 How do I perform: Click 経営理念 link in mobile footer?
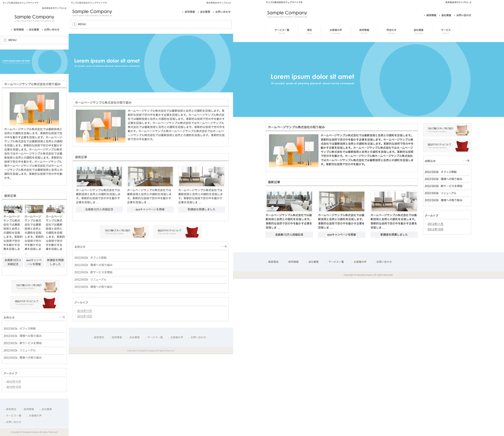point(11,409)
